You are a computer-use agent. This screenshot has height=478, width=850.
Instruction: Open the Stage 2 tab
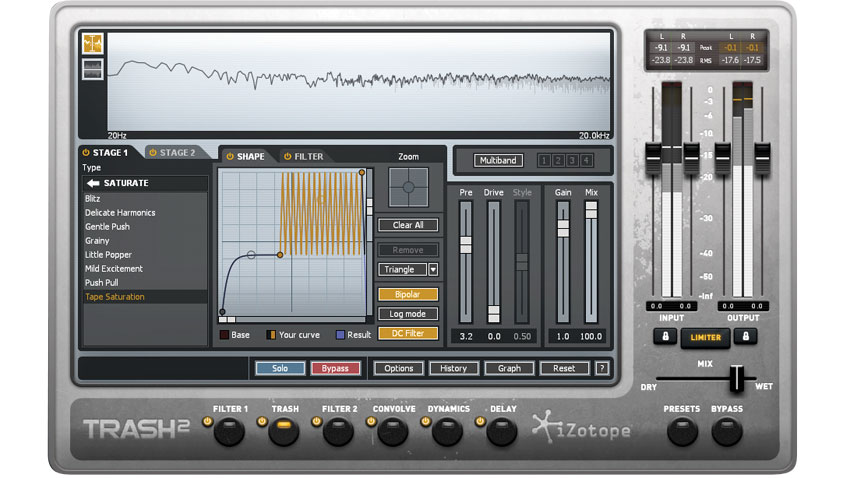point(177,153)
